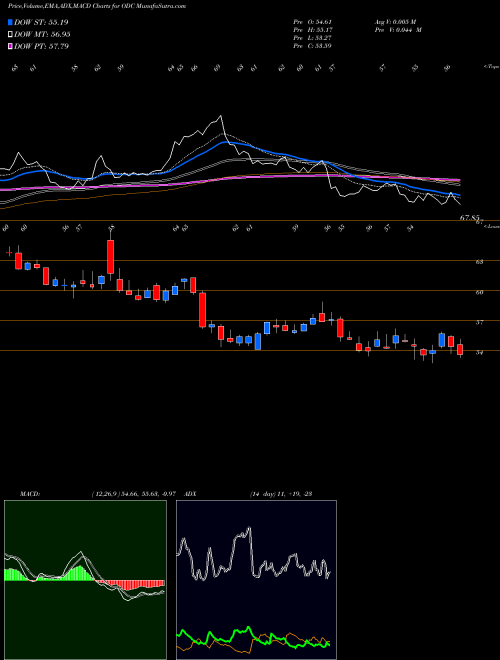
Task: Click the tallest red candlestick in price chart
Action: 202,310
